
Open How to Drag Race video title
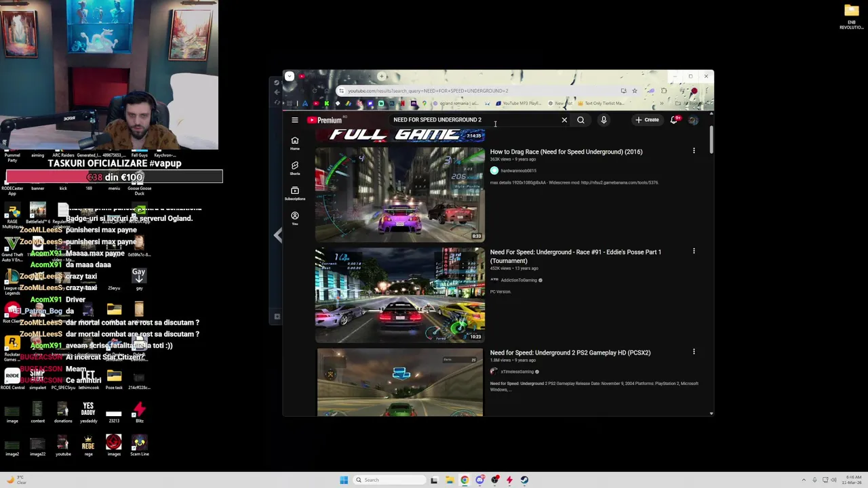pos(566,152)
